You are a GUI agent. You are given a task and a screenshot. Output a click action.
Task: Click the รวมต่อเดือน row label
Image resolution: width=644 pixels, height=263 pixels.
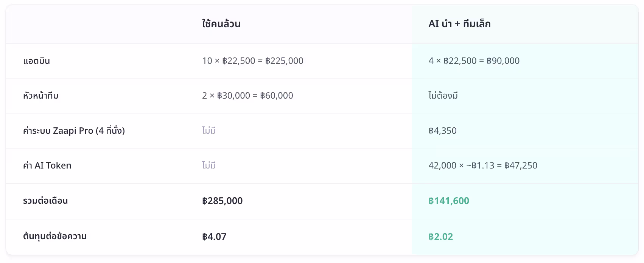(45, 201)
